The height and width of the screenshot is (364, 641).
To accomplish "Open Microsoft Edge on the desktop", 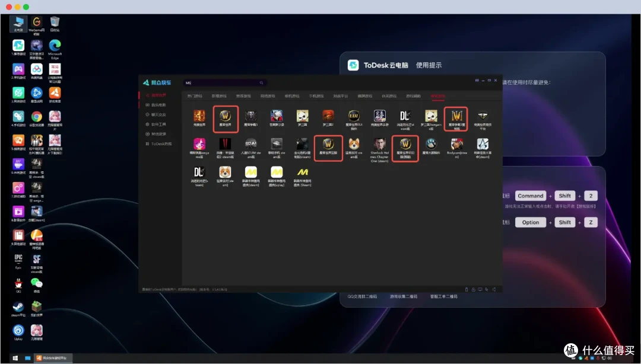I will (x=55, y=46).
